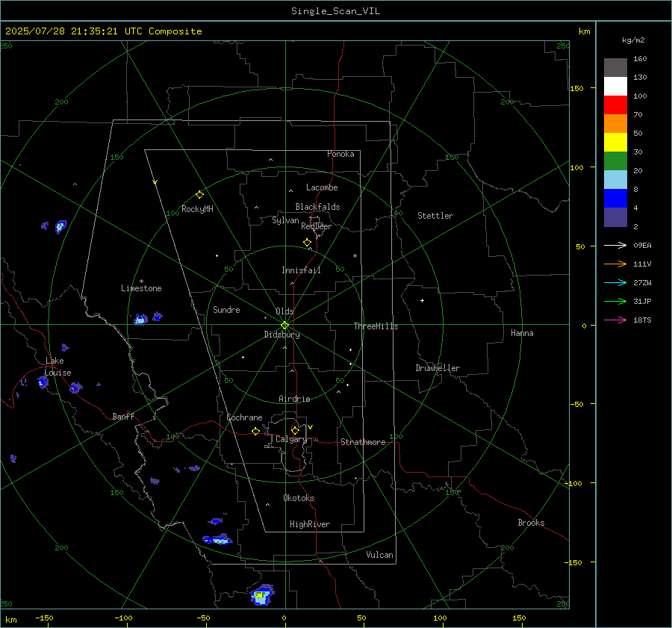Click the 2025/07/28 21:35:21 UTC Composite timestamp
The image size is (672, 628).
tap(103, 31)
